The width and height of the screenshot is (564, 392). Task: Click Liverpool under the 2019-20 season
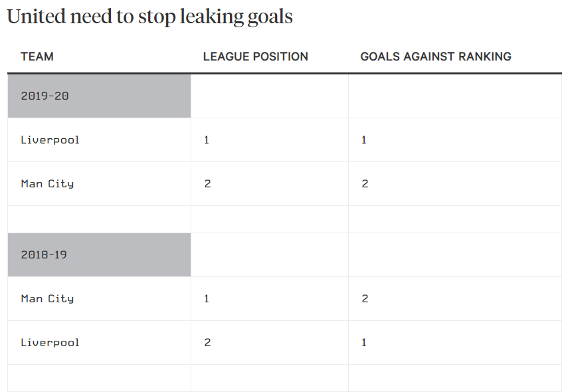click(50, 140)
